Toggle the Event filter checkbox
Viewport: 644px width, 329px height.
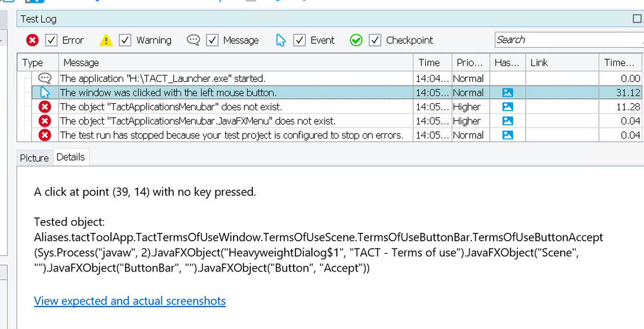click(299, 40)
